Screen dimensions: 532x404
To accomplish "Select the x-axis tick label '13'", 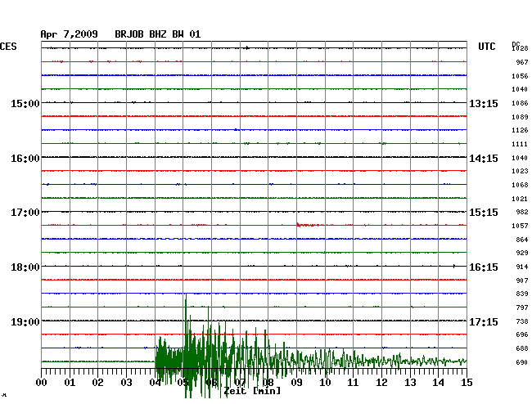I will 410,383.
